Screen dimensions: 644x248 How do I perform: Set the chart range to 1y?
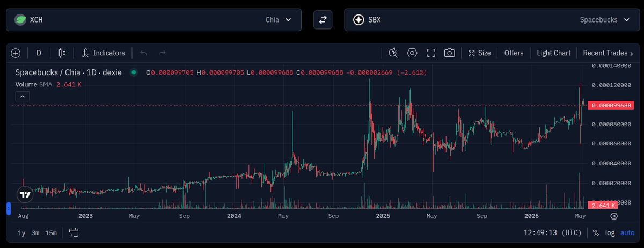click(x=21, y=232)
